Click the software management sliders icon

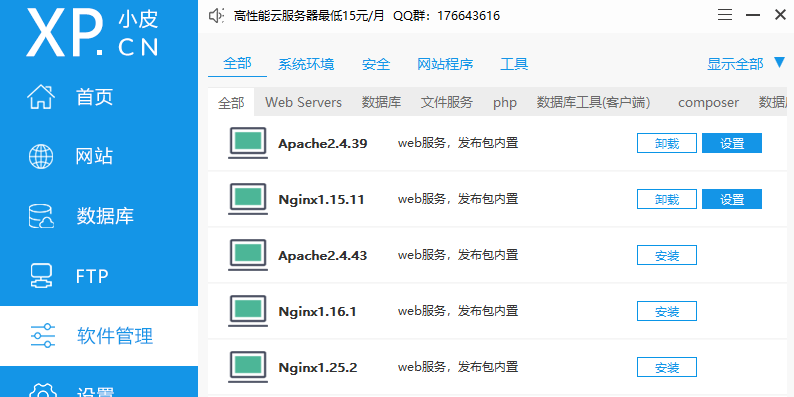43,336
